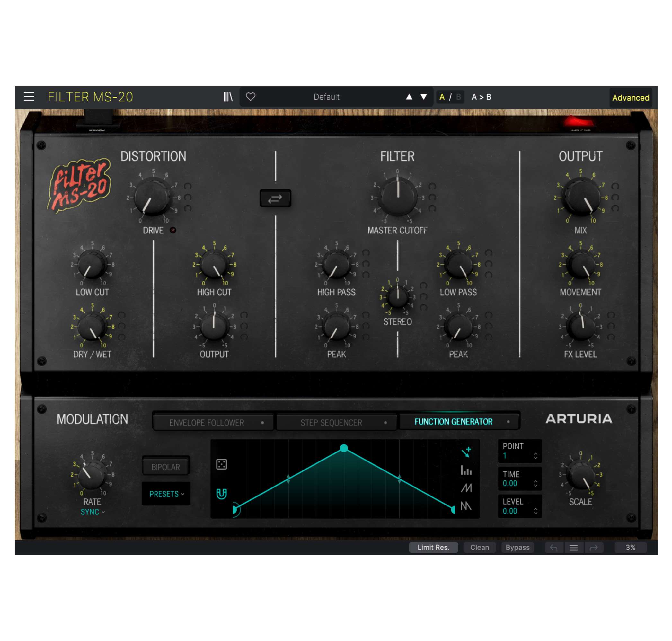Click the MASTER CUTOFF knob
Image resolution: width=672 pixels, height=641 pixels.
(398, 197)
